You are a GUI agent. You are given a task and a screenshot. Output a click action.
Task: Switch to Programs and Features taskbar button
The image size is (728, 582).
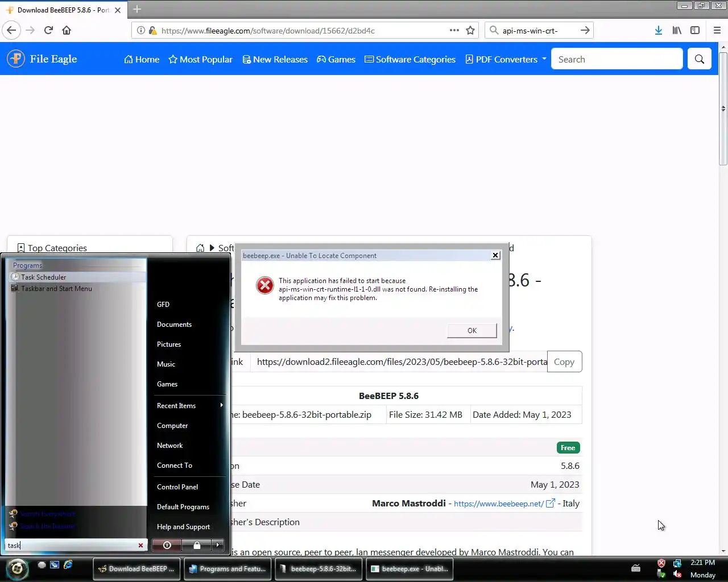227,568
